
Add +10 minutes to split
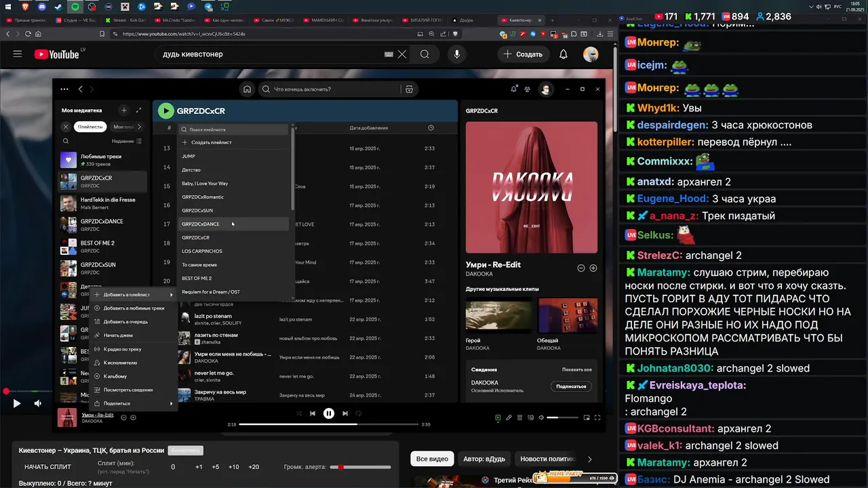coord(233,467)
